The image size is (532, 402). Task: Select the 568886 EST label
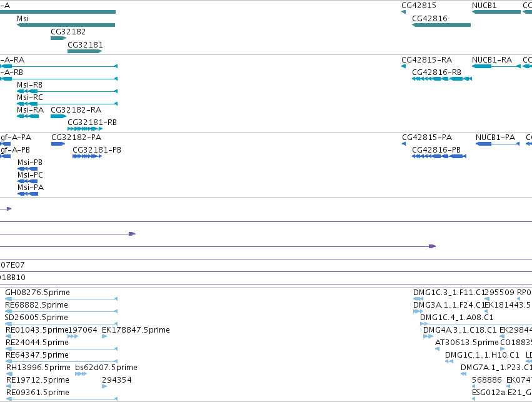point(486,380)
